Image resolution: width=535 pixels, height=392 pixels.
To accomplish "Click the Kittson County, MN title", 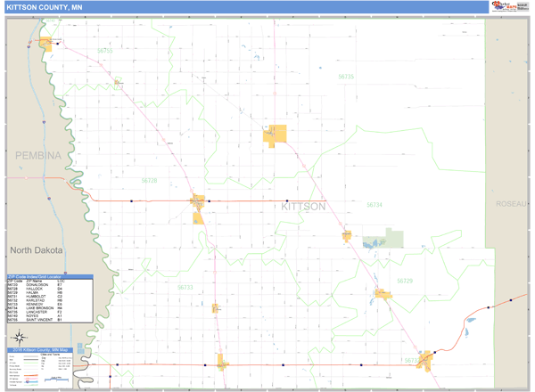I will click(x=41, y=7).
